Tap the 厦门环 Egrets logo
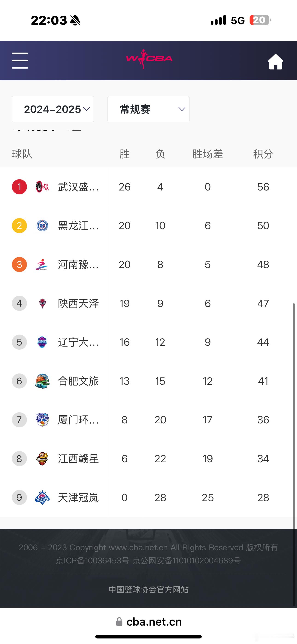The height and width of the screenshot is (644, 297). click(42, 420)
